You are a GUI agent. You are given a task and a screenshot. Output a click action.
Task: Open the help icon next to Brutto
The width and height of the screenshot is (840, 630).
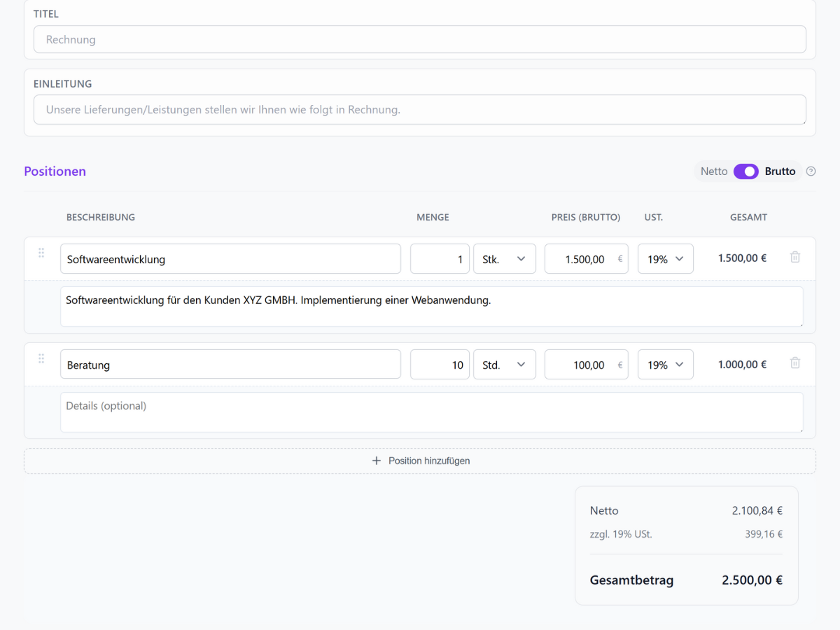tap(811, 171)
